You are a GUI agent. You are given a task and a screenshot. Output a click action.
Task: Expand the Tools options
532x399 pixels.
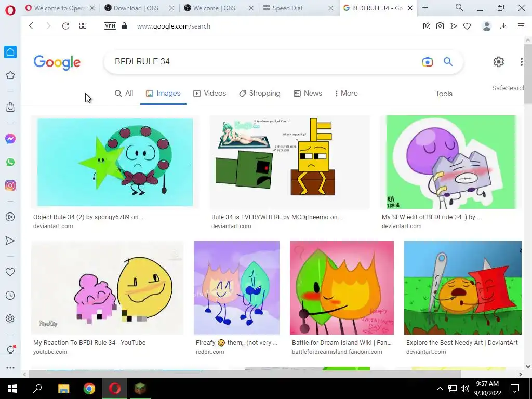(x=444, y=94)
